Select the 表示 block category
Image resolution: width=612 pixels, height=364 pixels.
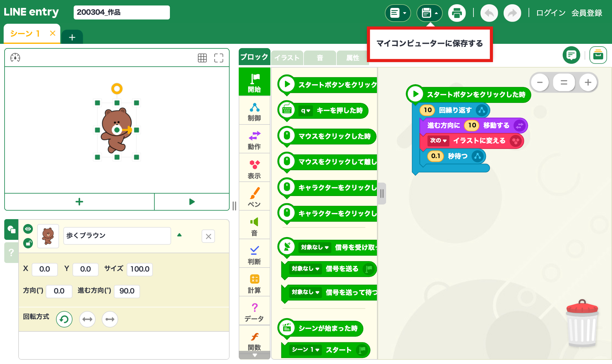(x=254, y=168)
